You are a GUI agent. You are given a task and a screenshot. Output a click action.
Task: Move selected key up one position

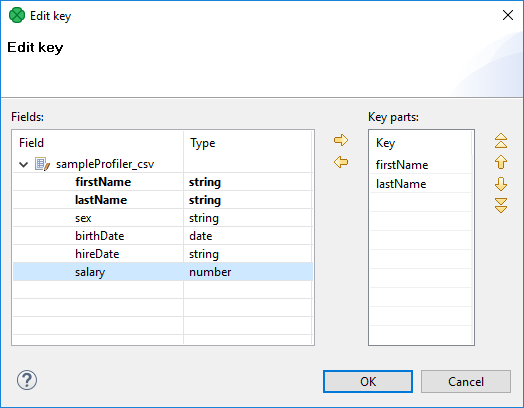[x=501, y=162]
